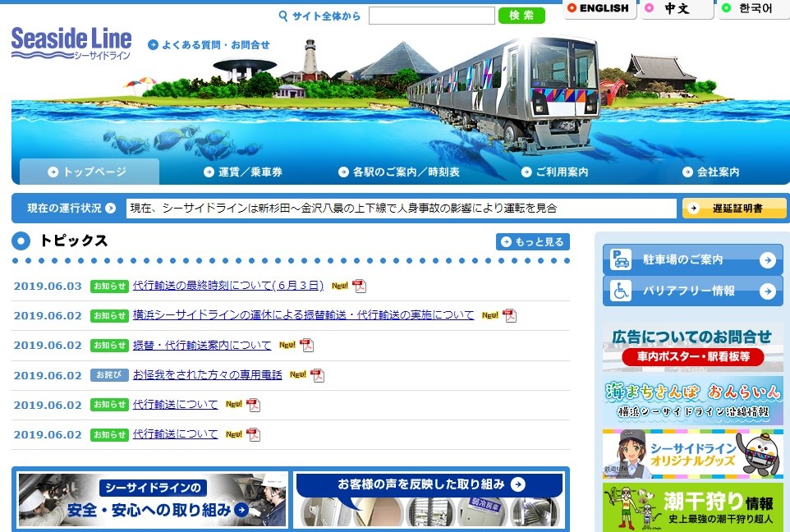The width and height of the screenshot is (790, 532).
Task: Expand バリアフリー情報 via the circular arrow
Action: click(767, 291)
